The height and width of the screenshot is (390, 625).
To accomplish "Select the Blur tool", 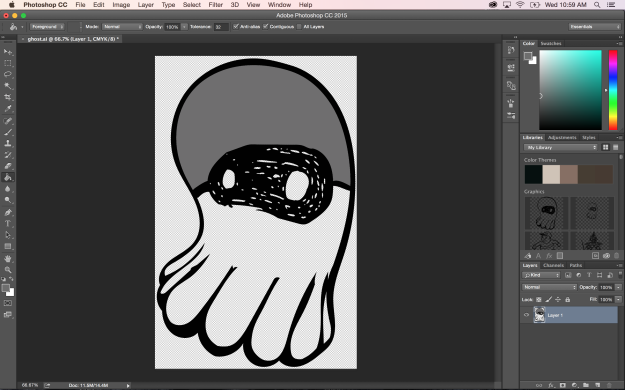I will coord(8,189).
